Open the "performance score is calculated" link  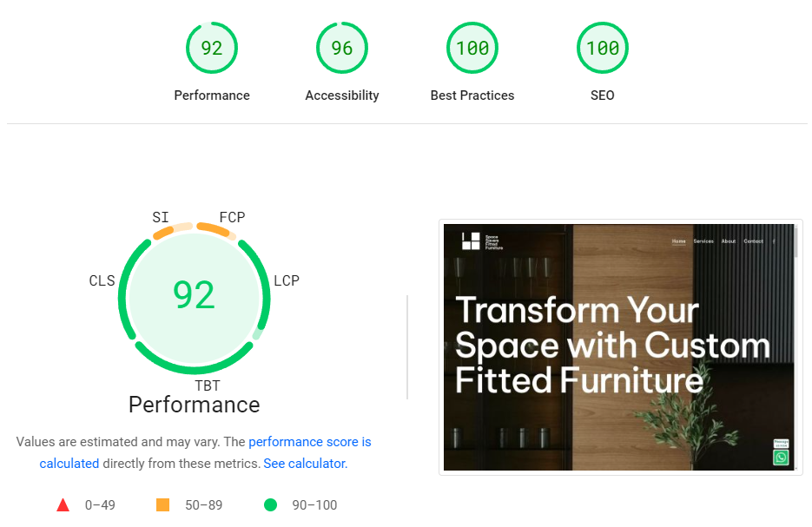click(x=309, y=442)
